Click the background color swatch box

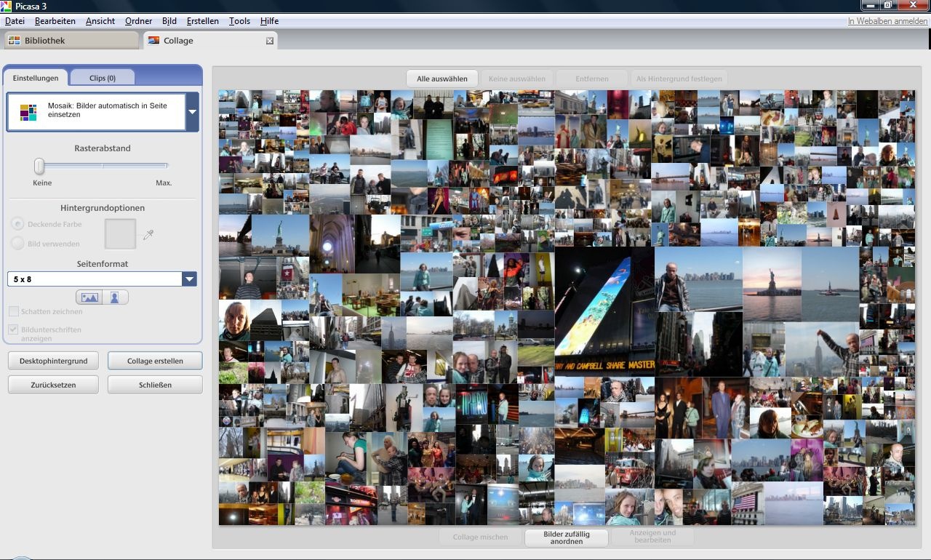click(121, 234)
